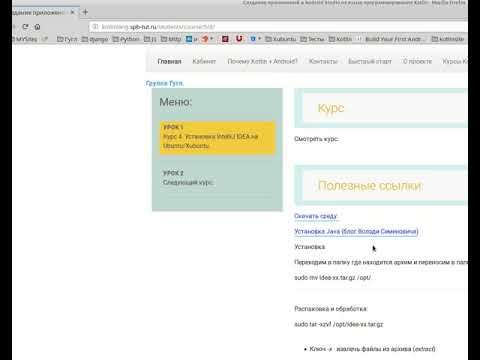Viewport: 480px width, 360px height.
Task: Click the Скачать среду link
Action: (316, 216)
